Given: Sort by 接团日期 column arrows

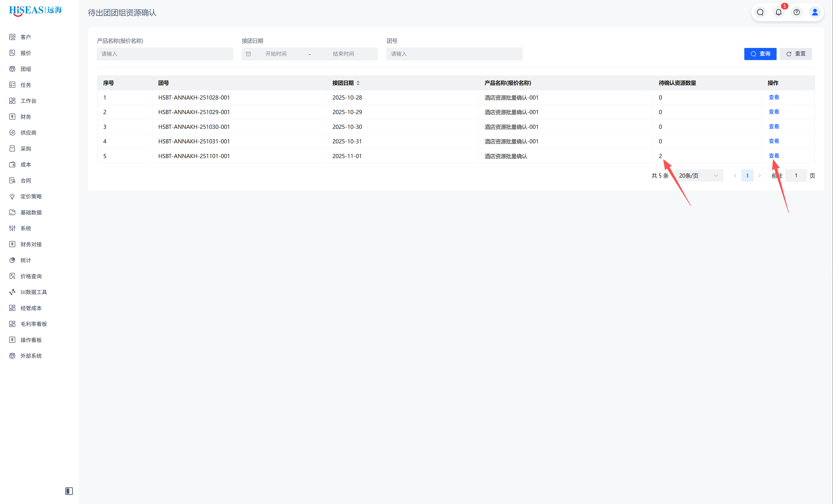Looking at the screenshot, I should [358, 83].
